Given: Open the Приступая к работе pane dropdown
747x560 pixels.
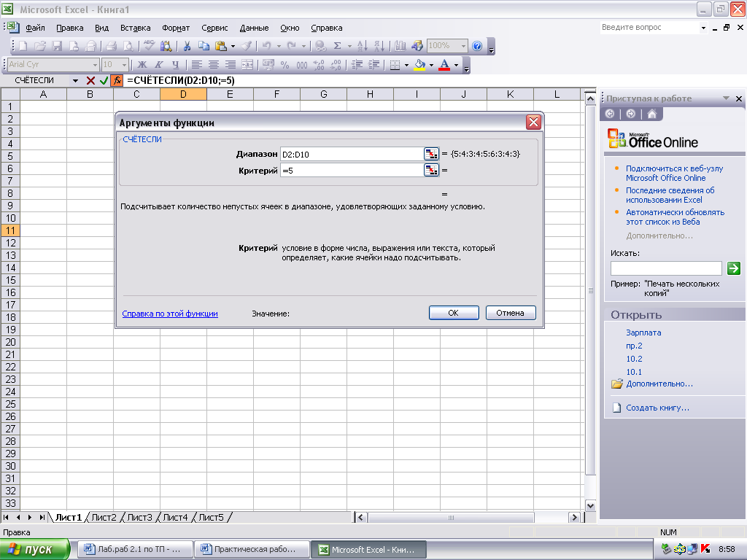Looking at the screenshot, I should tap(726, 98).
